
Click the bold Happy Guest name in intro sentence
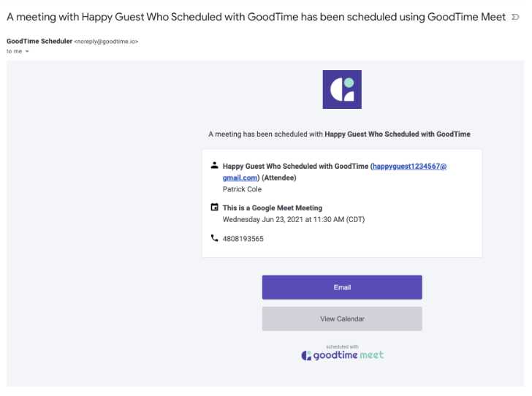[x=398, y=134]
